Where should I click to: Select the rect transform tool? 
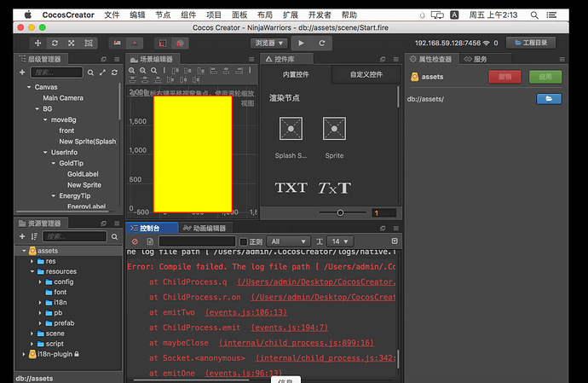[x=89, y=44]
